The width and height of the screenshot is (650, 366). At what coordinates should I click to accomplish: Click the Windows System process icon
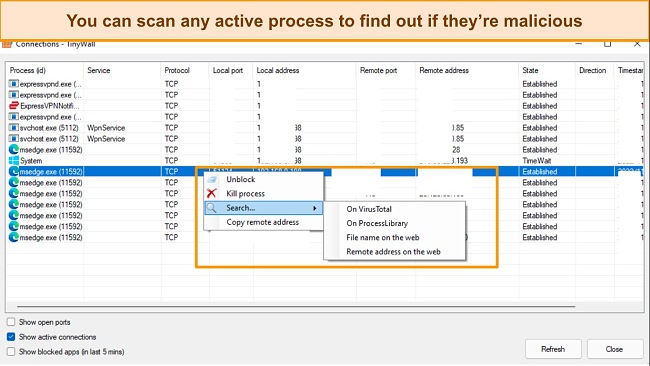[14, 160]
